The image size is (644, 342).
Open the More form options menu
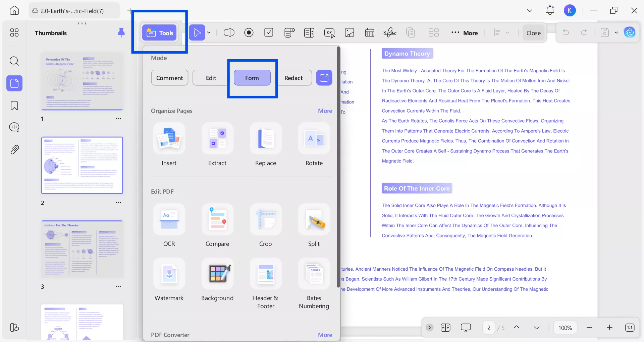click(x=465, y=33)
